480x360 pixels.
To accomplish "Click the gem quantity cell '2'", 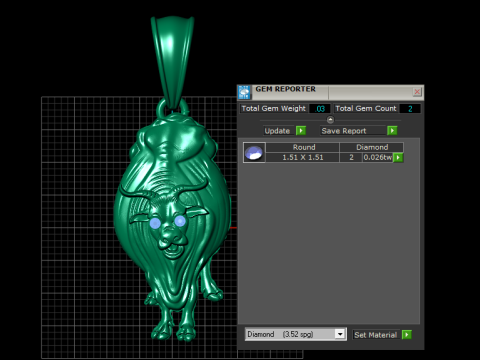I will [x=351, y=157].
